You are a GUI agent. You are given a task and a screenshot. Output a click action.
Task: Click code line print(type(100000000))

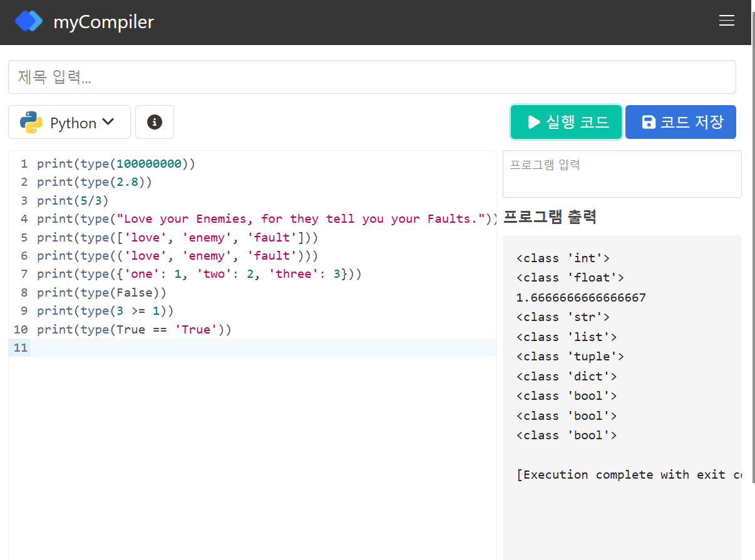(x=116, y=164)
